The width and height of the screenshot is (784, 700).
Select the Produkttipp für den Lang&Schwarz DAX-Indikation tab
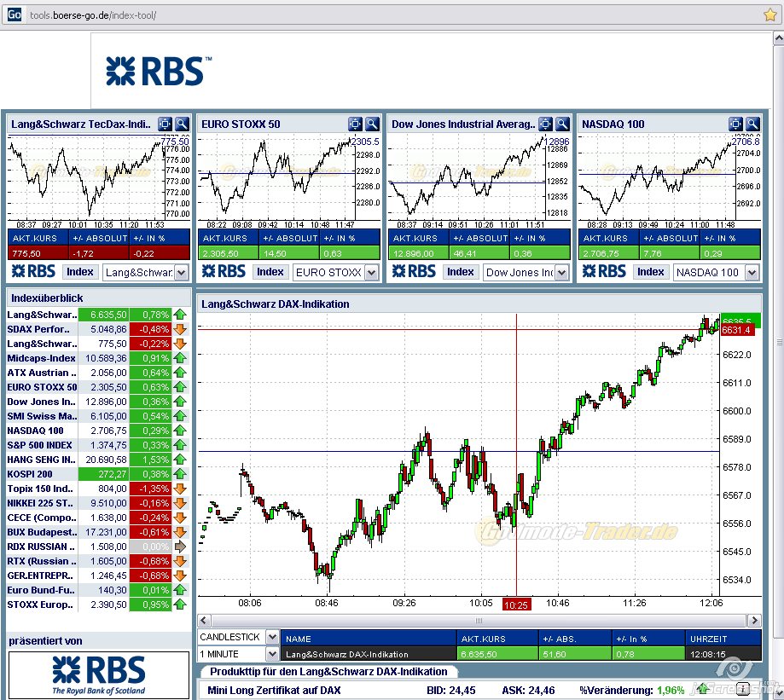click(x=328, y=672)
